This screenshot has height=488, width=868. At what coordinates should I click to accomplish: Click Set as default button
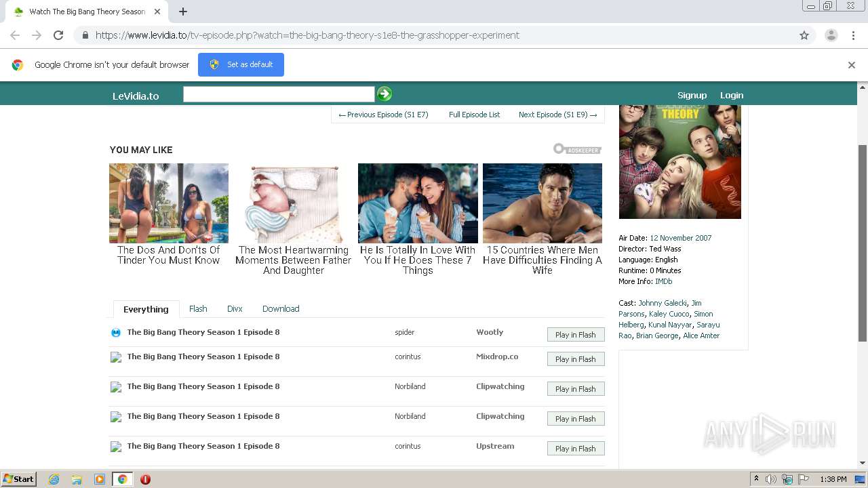241,64
